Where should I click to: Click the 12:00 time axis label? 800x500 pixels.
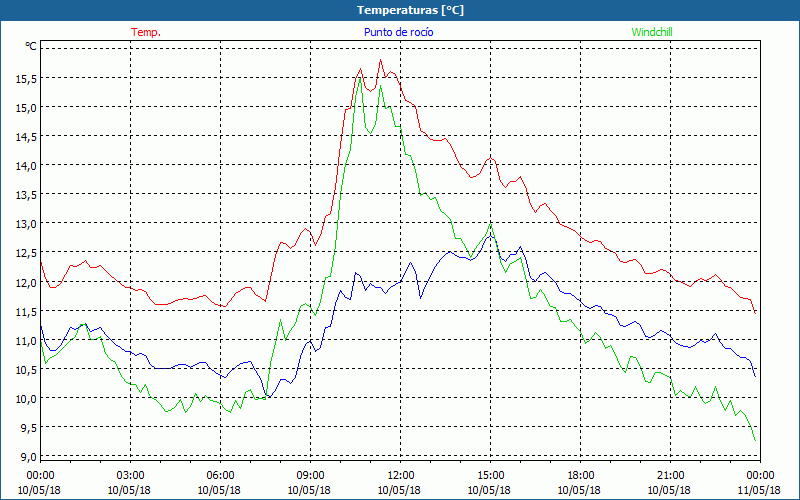tap(401, 476)
